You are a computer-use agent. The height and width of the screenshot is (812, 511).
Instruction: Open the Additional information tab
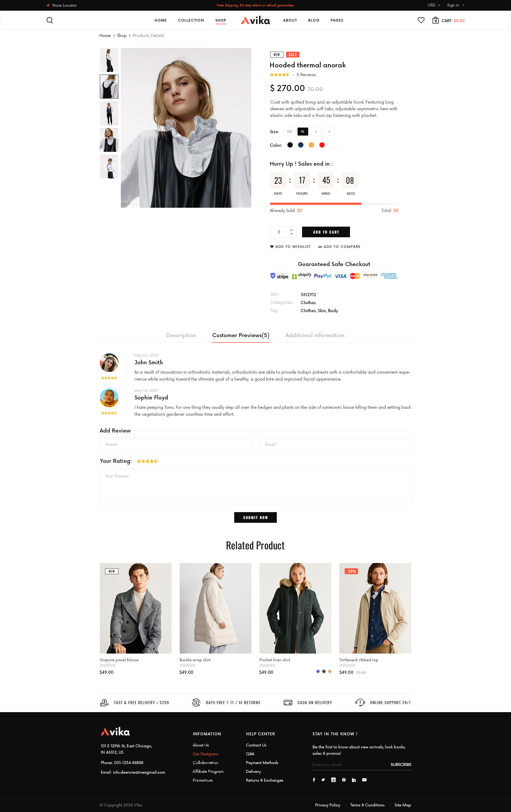click(x=315, y=335)
